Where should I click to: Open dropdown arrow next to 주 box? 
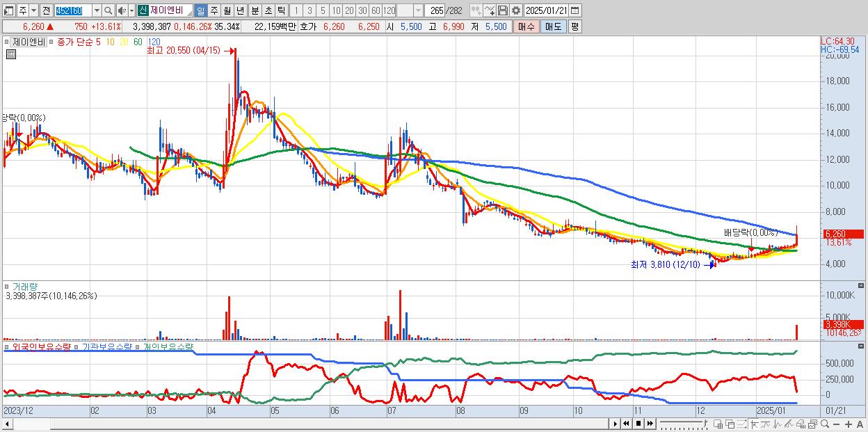point(33,10)
